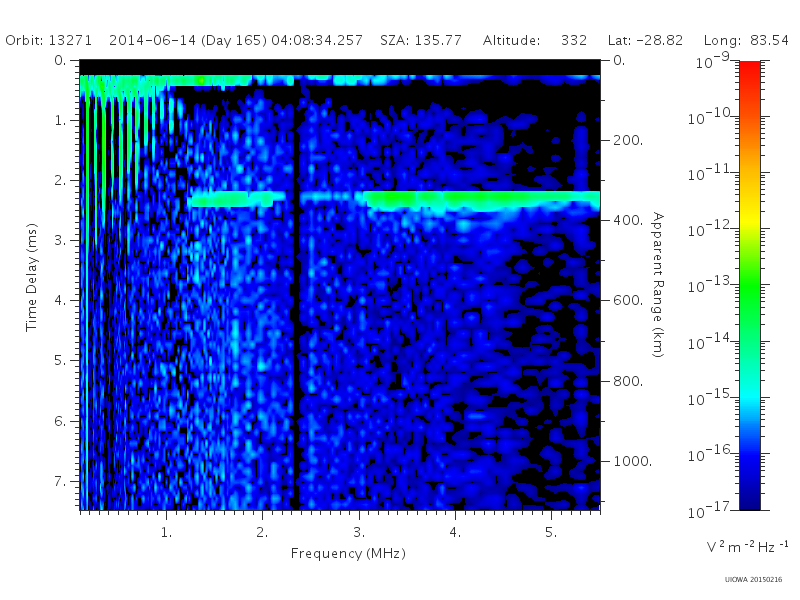Click the green echo trace above 3 MHz
800x600 pixels.
(482, 200)
